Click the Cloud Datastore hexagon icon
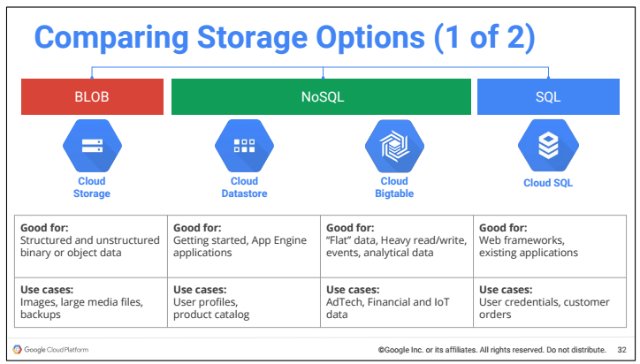Image resolution: width=640 pixels, height=364 pixels. [245, 146]
